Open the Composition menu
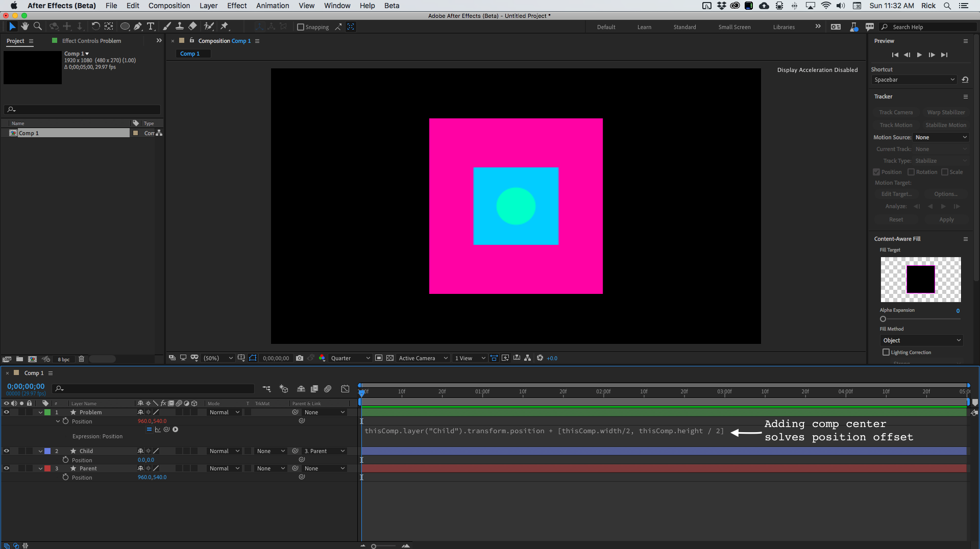Screen dimensions: 980x549 (168, 6)
